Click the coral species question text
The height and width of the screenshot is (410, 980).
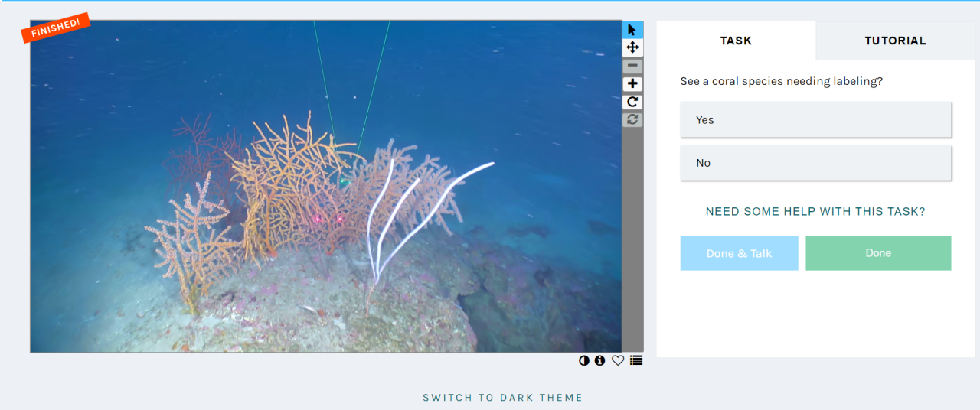click(781, 81)
